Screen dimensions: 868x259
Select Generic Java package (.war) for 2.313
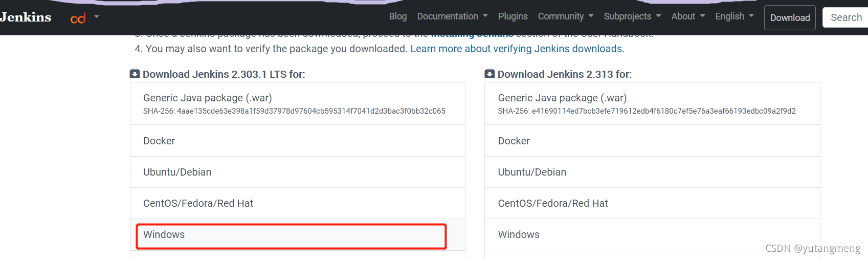(x=652, y=103)
